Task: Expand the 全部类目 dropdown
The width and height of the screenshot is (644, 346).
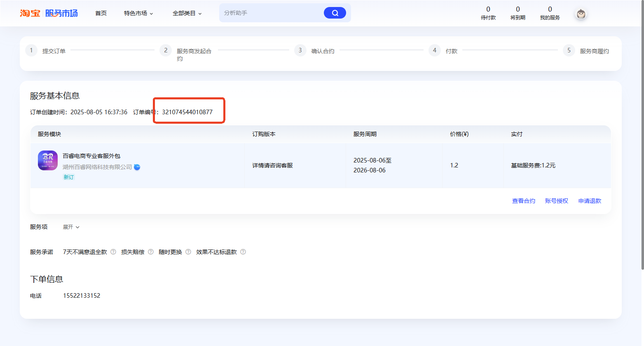Action: point(187,13)
